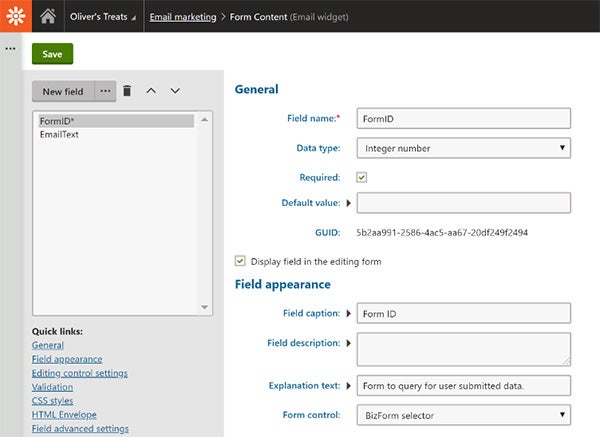Viewport: 600px width, 437px height.
Task: Delete the selected field with trash icon
Action: 127,91
